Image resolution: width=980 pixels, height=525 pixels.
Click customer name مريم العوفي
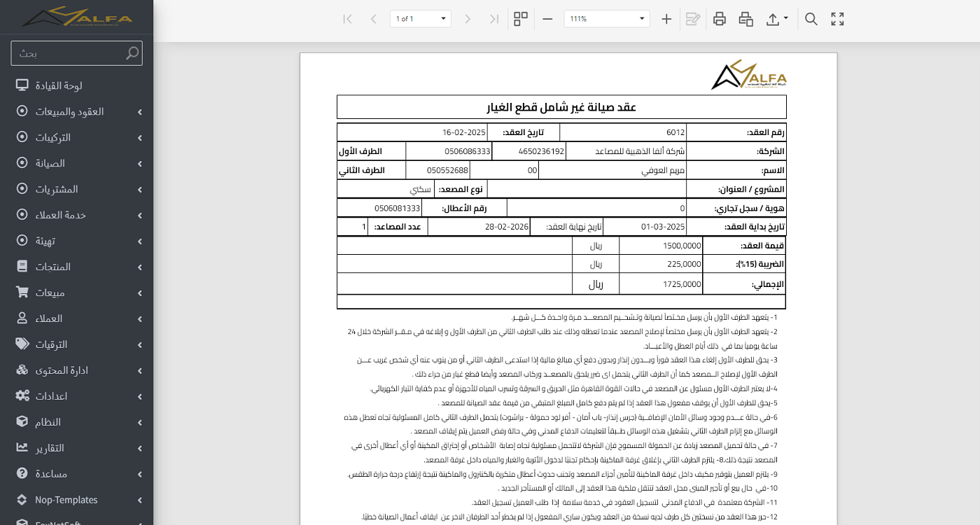pos(663,170)
